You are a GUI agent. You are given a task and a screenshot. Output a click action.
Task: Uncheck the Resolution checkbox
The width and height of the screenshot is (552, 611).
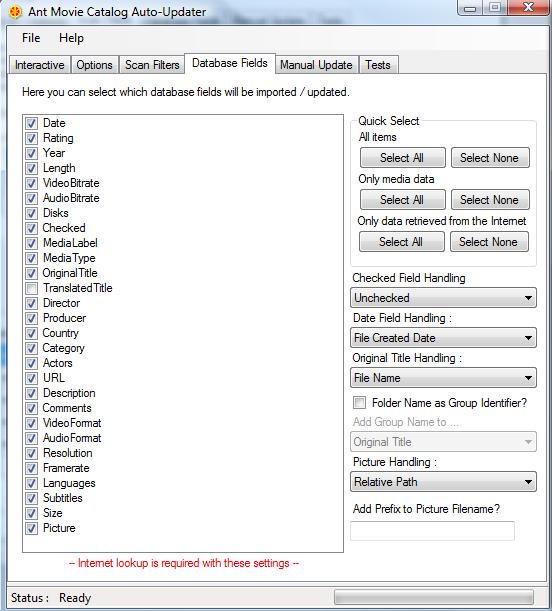pyautogui.click(x=32, y=454)
